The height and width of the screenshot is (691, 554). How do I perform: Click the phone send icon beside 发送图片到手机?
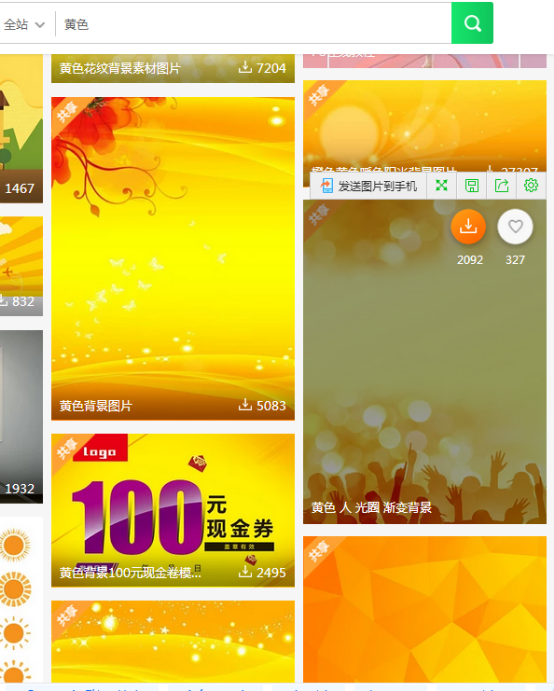click(x=327, y=186)
